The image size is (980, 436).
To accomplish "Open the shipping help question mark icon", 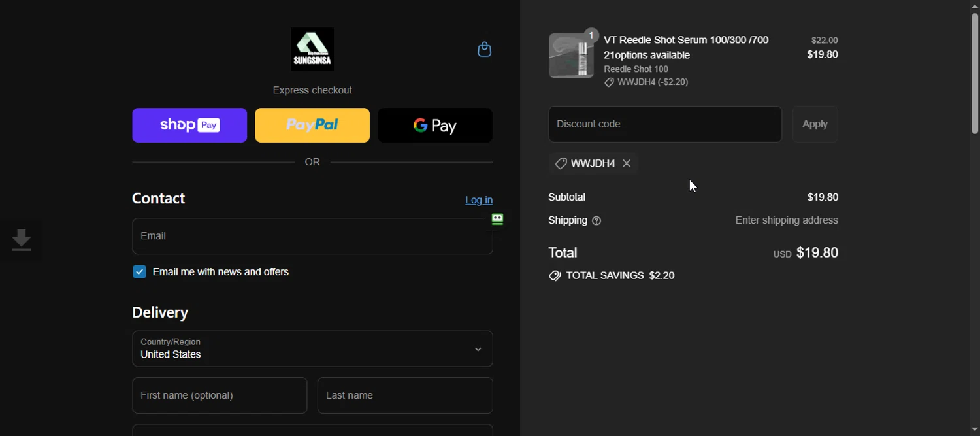I will tap(596, 221).
